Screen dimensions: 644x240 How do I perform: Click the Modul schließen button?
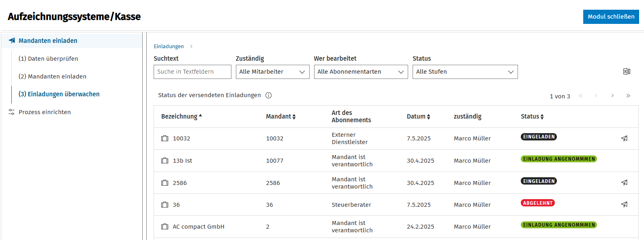tap(611, 17)
